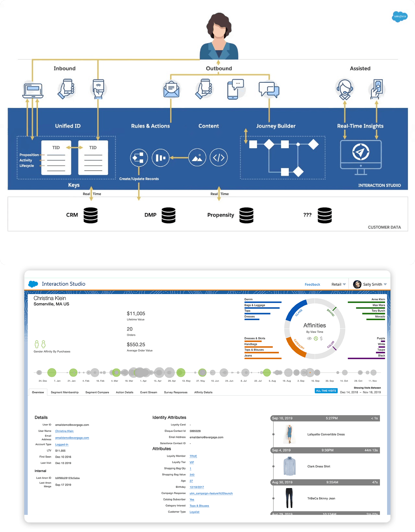Click the email envelope outbound icon
Screen dimensions: 415x532
tap(171, 89)
